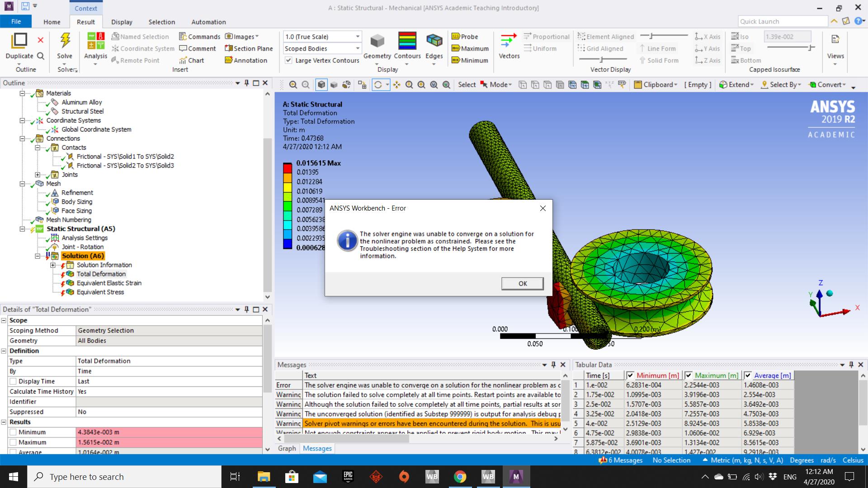Image resolution: width=868 pixels, height=488 pixels.
Task: Open File Explorer from taskbar
Action: point(264,476)
